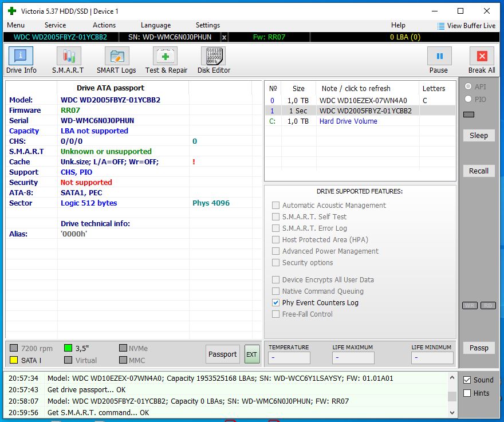Click the x next to the serial number
This screenshot has height=422, width=504.
224,37
